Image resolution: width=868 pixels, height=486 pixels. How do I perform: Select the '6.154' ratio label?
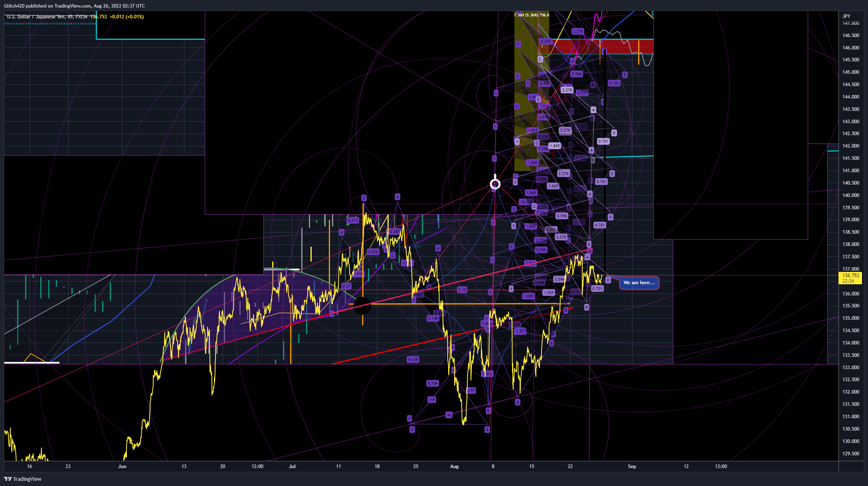click(433, 384)
